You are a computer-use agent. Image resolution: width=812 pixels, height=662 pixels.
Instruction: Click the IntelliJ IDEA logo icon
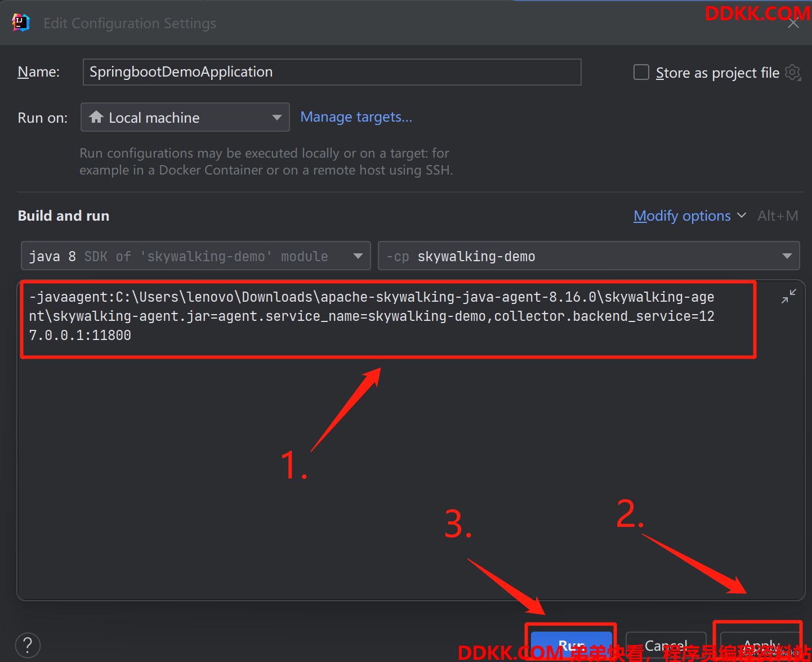tap(21, 23)
